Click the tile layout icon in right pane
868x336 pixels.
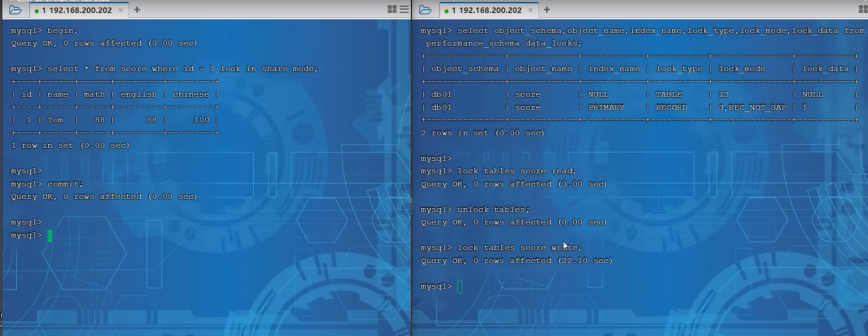(x=863, y=9)
